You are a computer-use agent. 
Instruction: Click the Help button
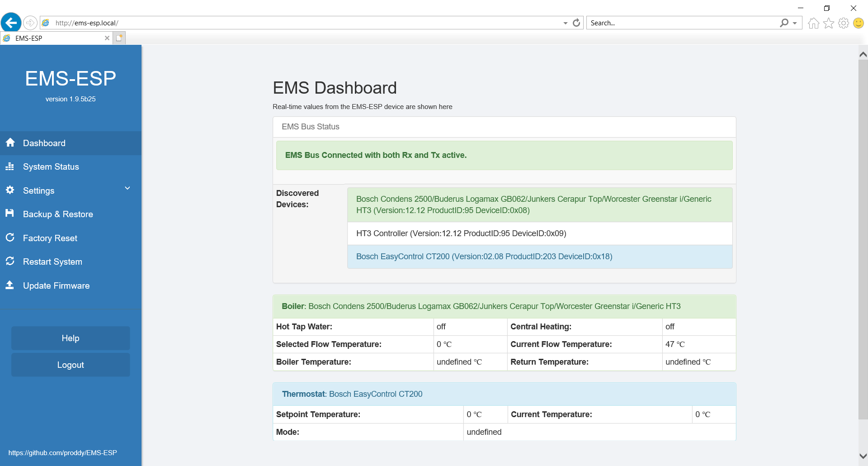pyautogui.click(x=71, y=338)
